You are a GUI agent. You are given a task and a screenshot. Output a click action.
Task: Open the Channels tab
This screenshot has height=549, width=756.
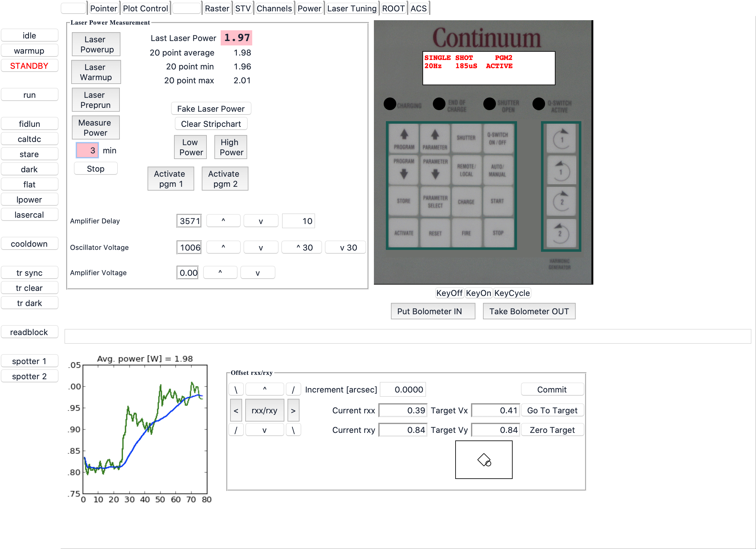point(274,8)
